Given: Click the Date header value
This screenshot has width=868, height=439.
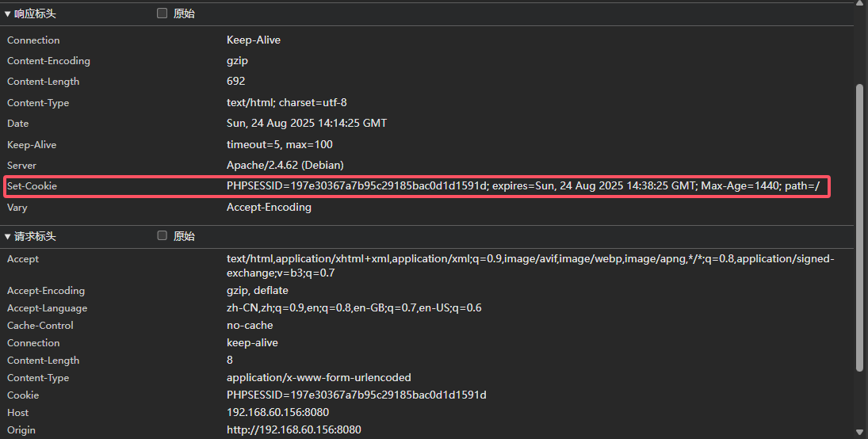Looking at the screenshot, I should click(x=307, y=124).
